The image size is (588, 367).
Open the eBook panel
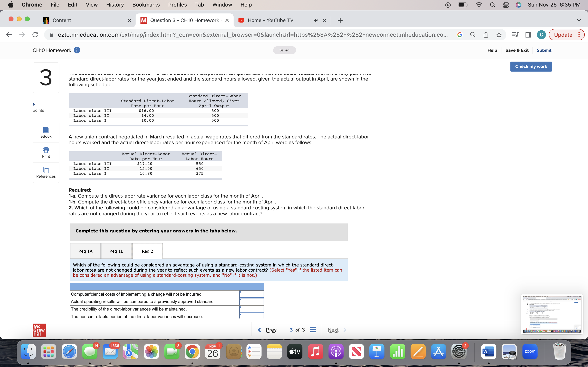coord(46,132)
